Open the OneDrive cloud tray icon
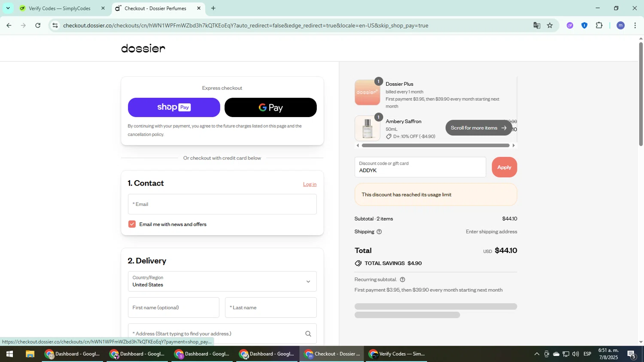644x362 pixels. point(556,354)
